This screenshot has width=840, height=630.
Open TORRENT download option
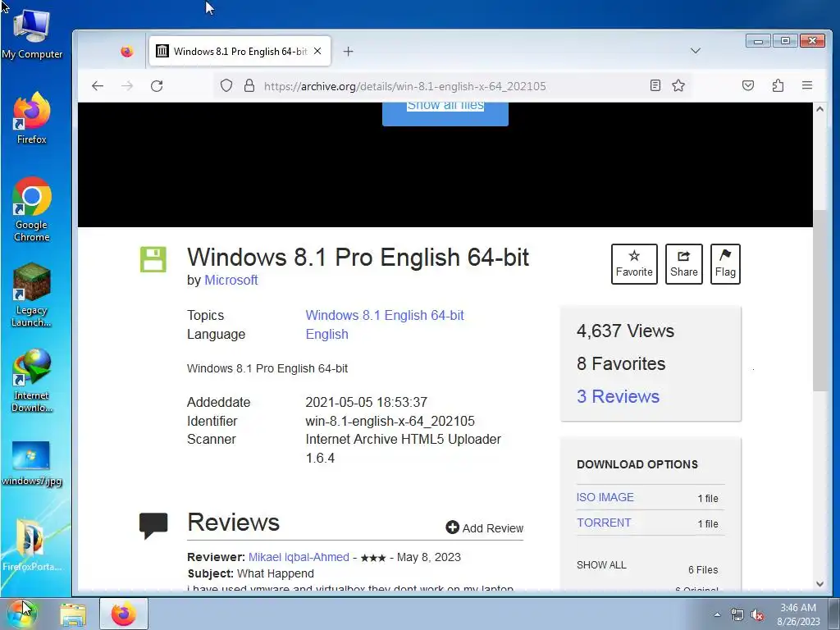coord(604,523)
